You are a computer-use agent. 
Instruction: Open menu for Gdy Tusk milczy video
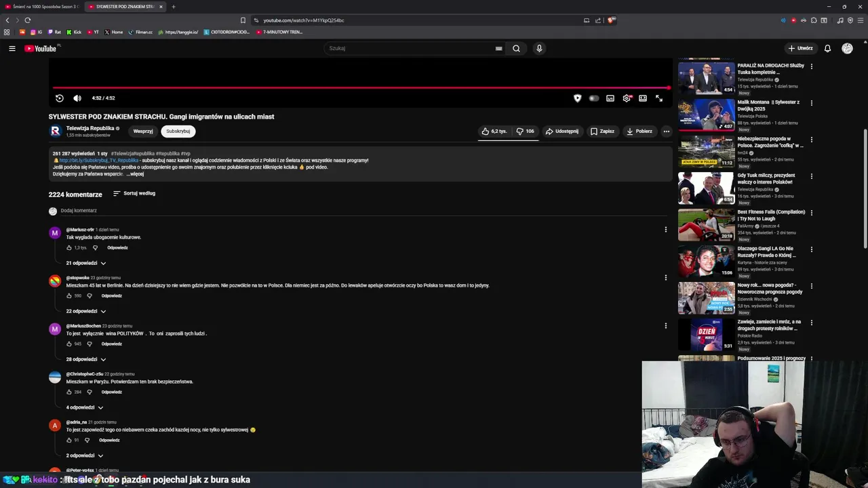click(811, 176)
